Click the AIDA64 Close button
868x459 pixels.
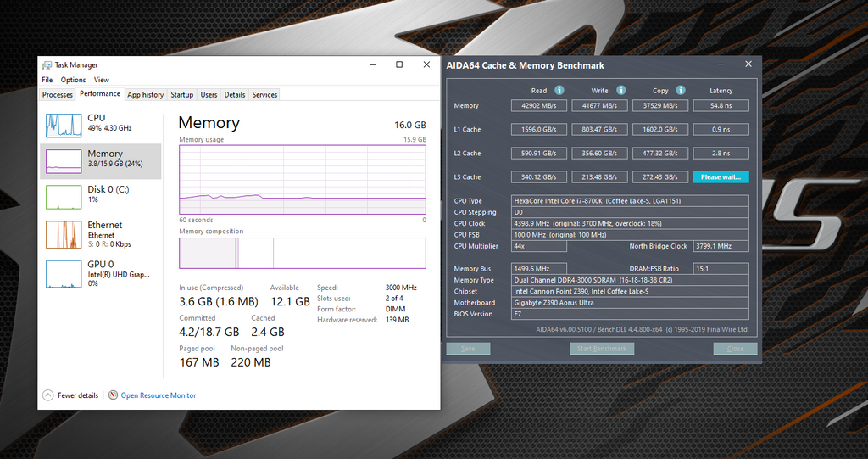click(735, 349)
